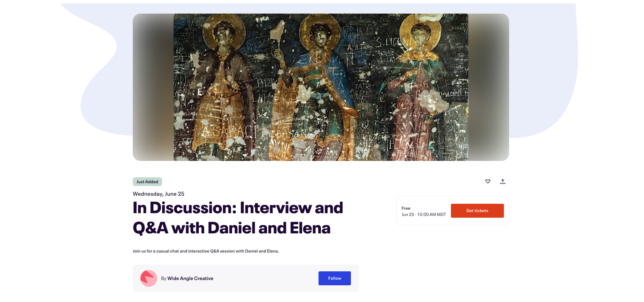
Task: Click the event description sentence
Action: (206, 251)
